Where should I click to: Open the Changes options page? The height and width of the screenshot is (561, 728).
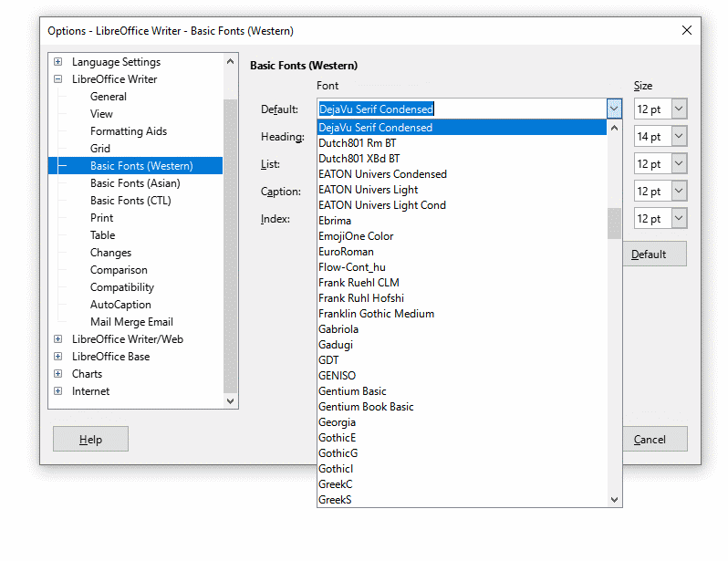tap(110, 253)
